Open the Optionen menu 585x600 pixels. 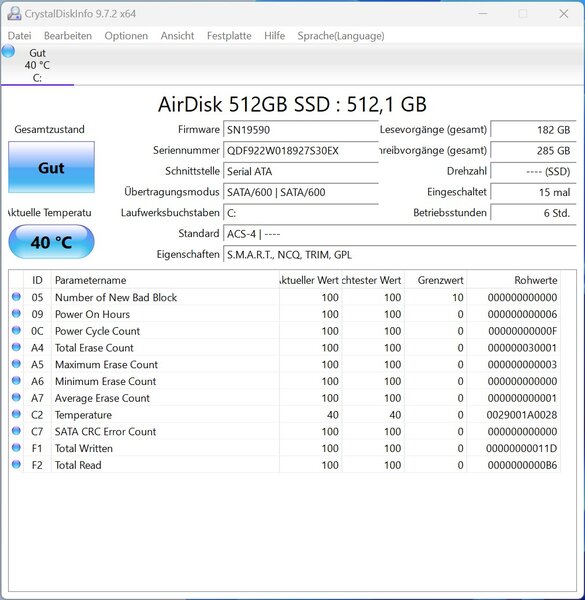click(126, 36)
